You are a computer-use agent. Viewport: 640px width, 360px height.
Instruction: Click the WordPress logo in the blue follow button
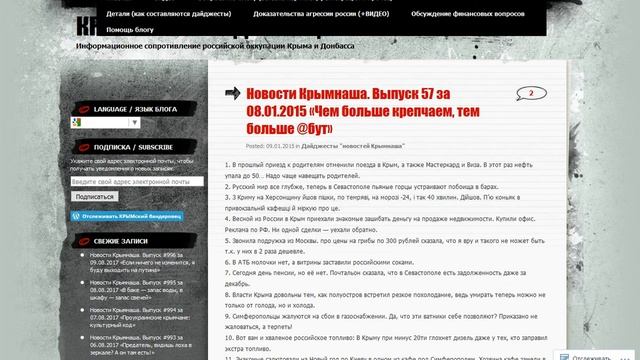(x=76, y=216)
